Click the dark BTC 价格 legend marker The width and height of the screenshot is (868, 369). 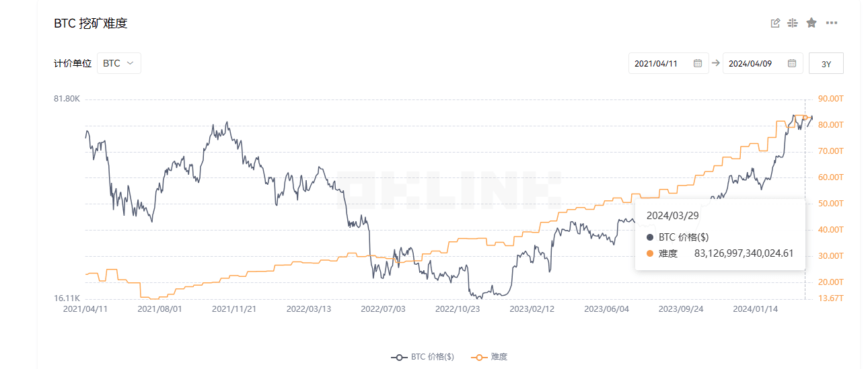400,357
